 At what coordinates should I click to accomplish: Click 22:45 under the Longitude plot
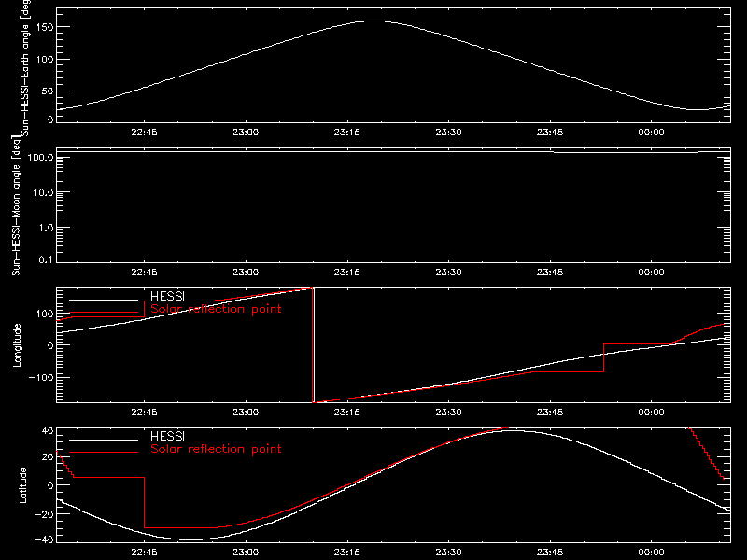[145, 413]
